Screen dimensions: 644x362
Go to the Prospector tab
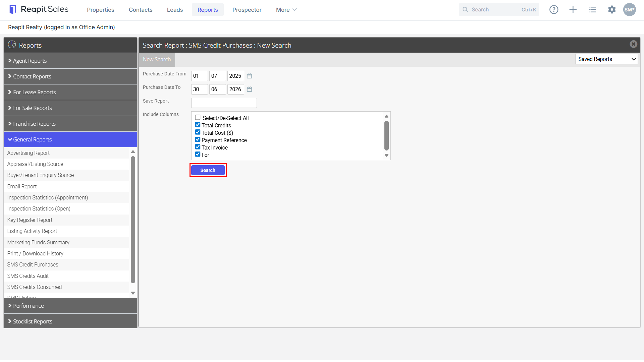pos(247,10)
